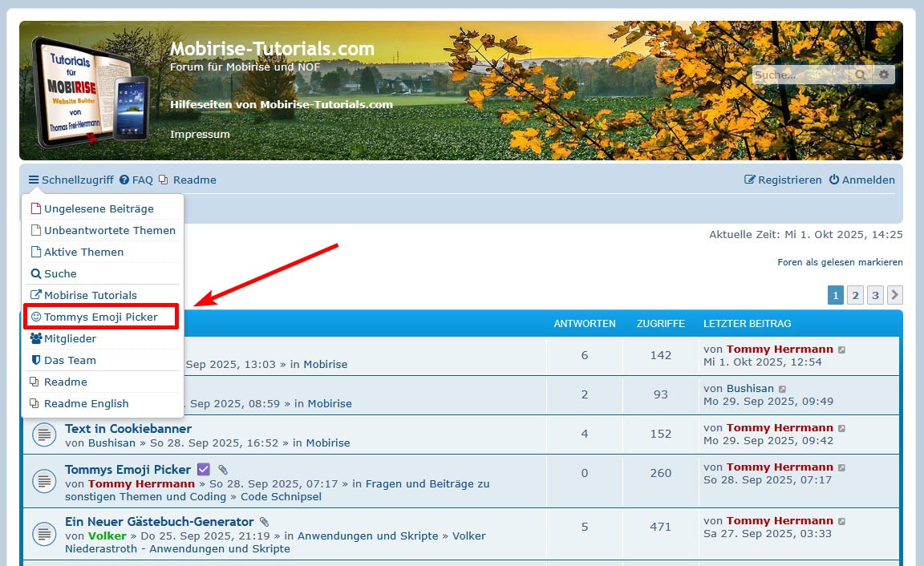Viewport: 924px width, 566px height.
Task: Open Tommys Emoji Picker menu entry
Action: 102,317
